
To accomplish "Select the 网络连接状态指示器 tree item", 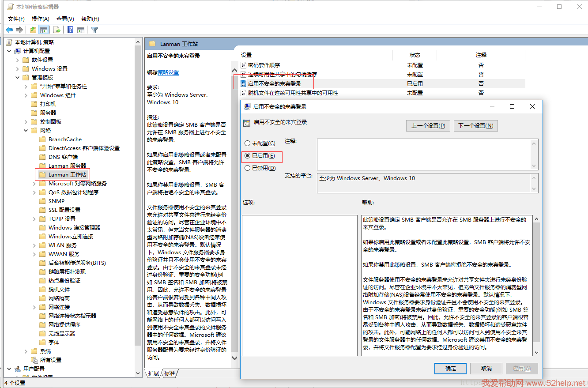I will click(x=72, y=316).
